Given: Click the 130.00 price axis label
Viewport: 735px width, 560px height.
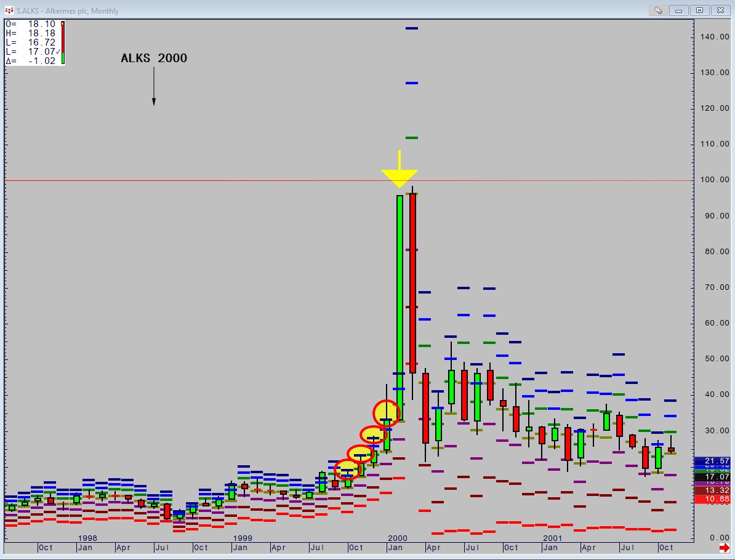Looking at the screenshot, I should 715,73.
